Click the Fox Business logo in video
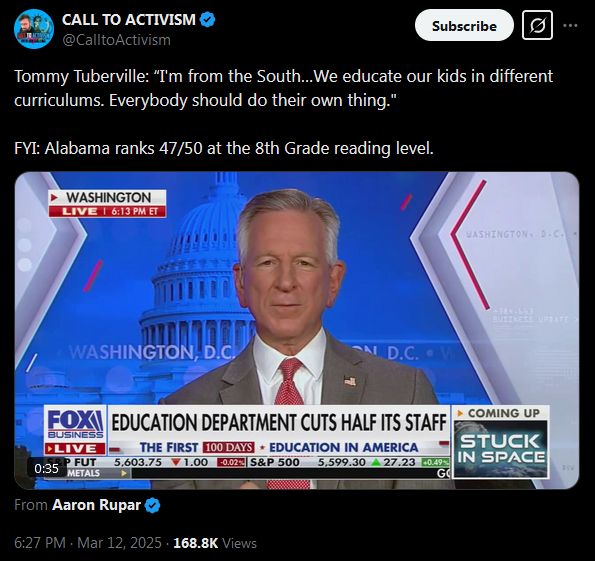This screenshot has width=595, height=561. [75, 424]
